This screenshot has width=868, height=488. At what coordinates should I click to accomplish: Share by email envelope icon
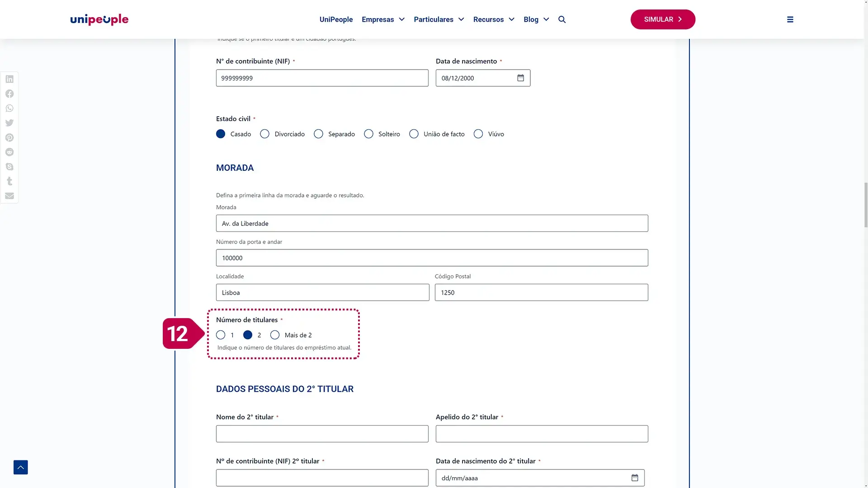tap(9, 196)
